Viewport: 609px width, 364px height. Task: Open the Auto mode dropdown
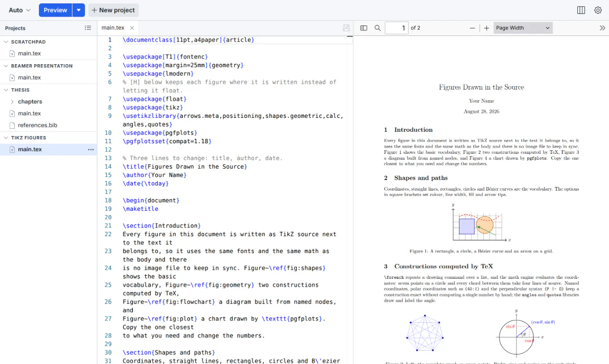[x=20, y=10]
